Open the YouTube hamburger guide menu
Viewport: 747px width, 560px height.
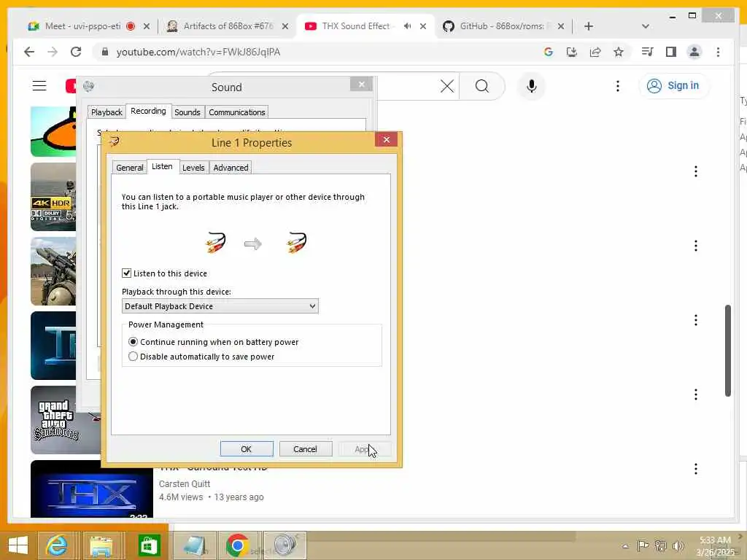point(39,86)
